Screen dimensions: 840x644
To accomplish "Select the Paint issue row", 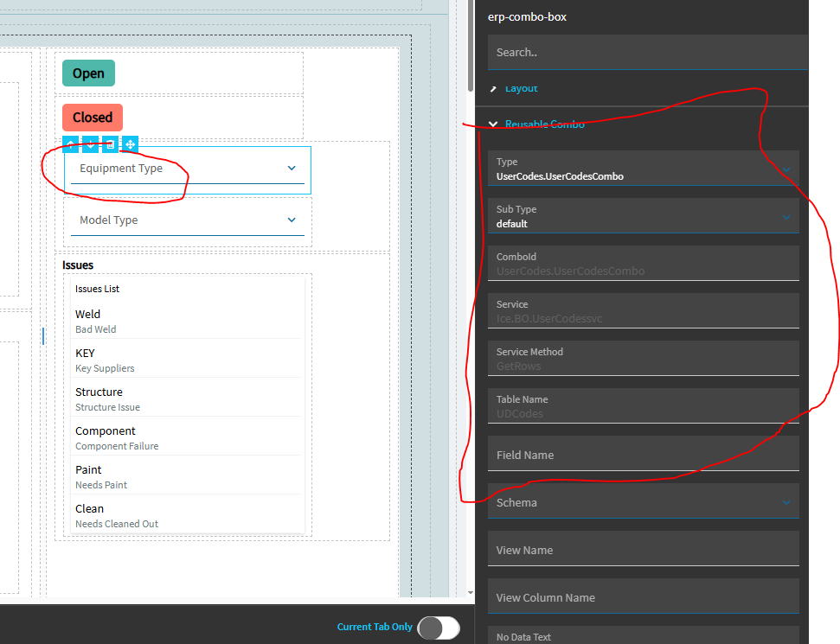I will (x=185, y=477).
